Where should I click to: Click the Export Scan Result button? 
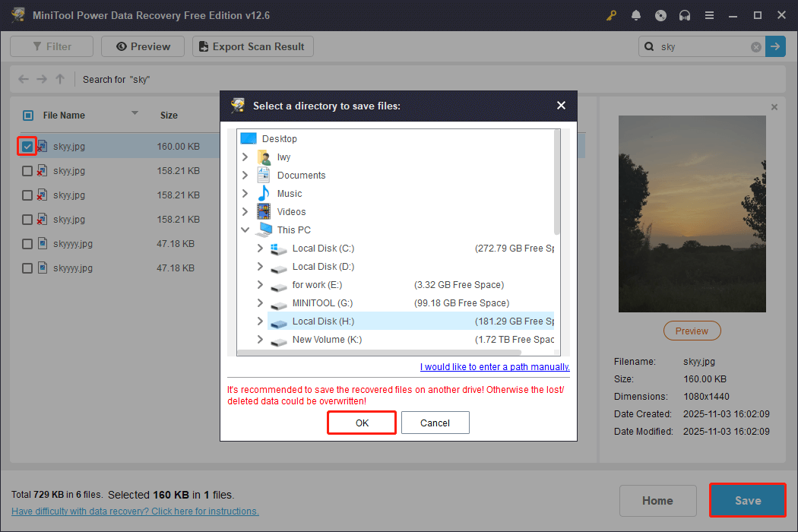[x=252, y=46]
